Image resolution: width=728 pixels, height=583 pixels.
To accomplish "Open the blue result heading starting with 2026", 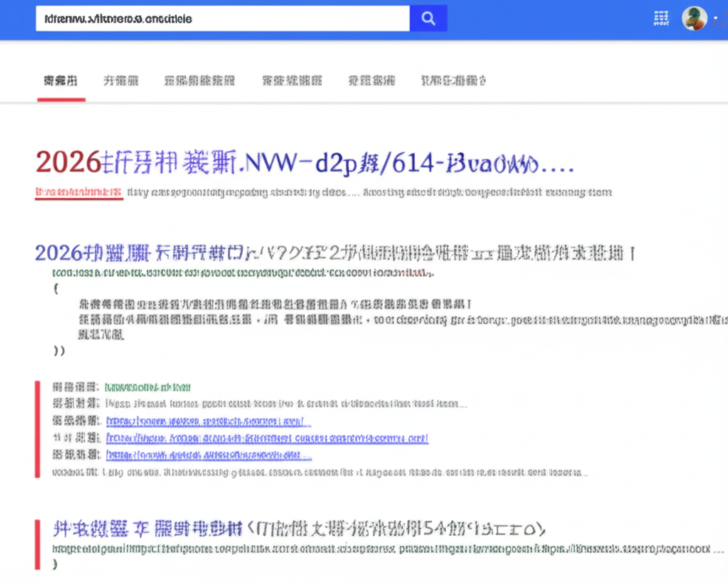I will [336, 253].
